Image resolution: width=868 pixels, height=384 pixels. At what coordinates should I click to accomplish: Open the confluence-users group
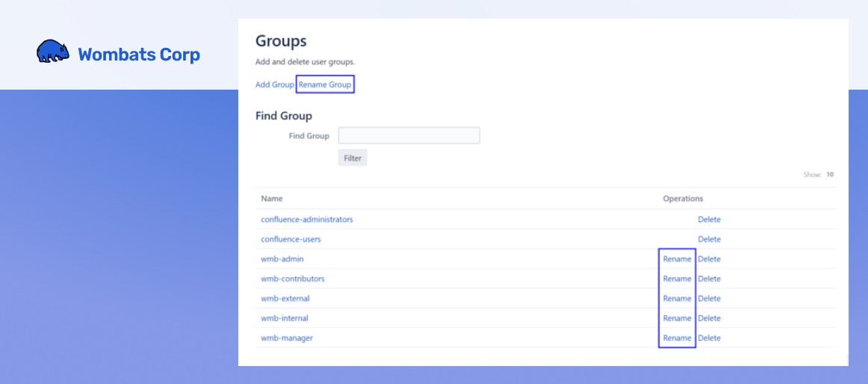click(291, 239)
